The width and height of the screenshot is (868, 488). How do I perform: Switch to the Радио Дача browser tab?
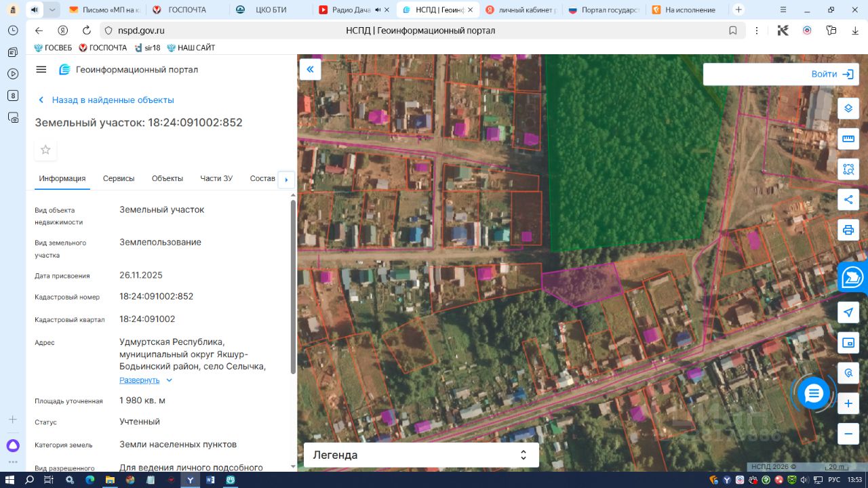coord(354,9)
